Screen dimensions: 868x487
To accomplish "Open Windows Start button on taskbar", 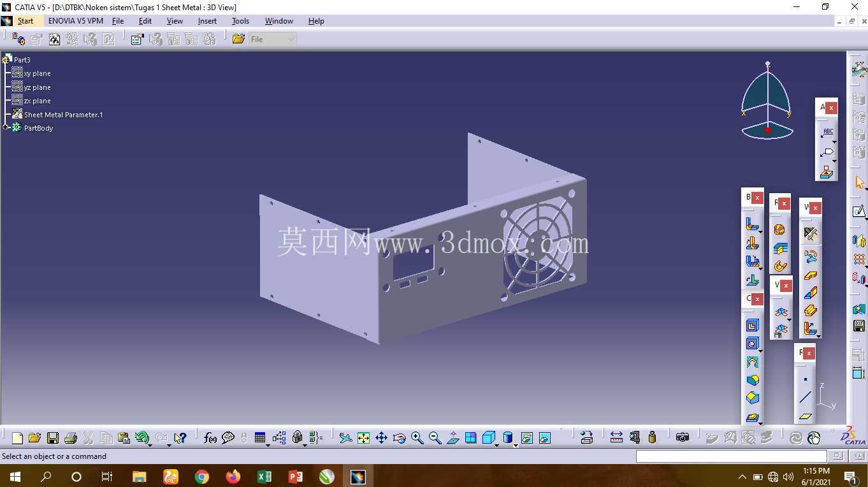I will [x=15, y=476].
